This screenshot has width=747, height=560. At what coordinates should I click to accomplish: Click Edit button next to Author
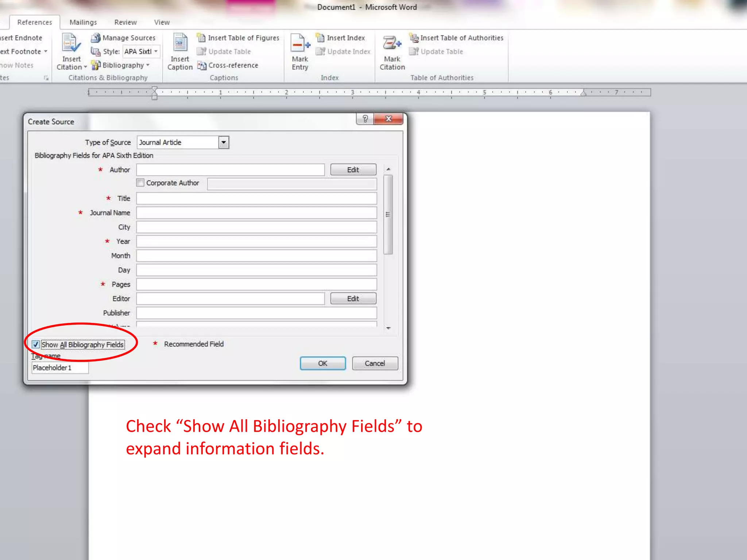click(353, 170)
